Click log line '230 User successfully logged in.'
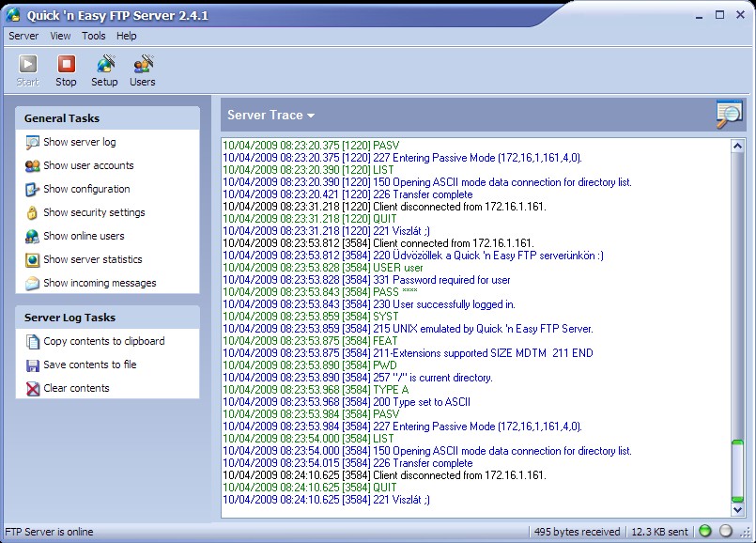The width and height of the screenshot is (756, 543). tap(369, 304)
